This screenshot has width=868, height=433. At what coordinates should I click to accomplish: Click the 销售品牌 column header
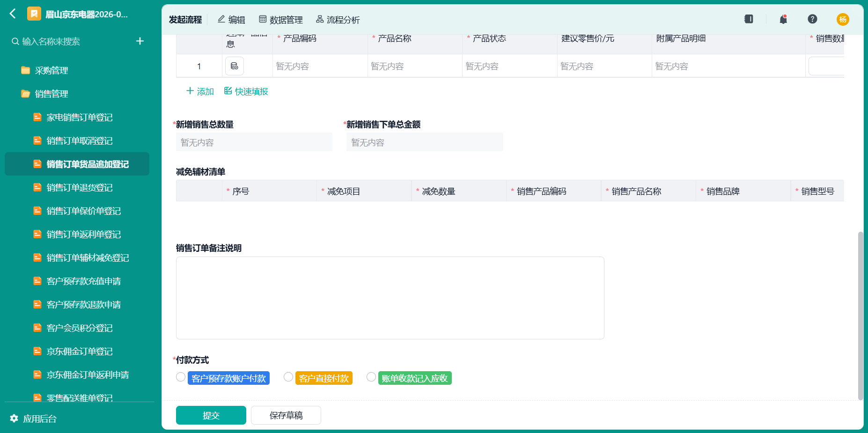point(743,191)
